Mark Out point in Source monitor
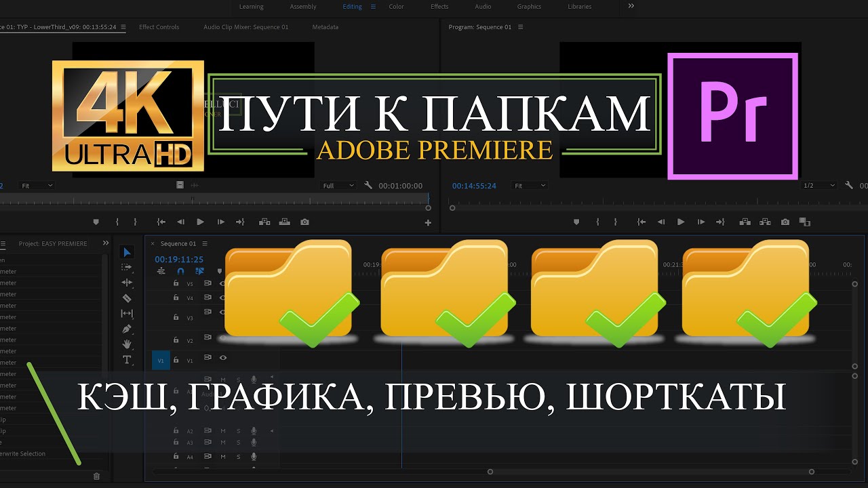 [x=135, y=222]
